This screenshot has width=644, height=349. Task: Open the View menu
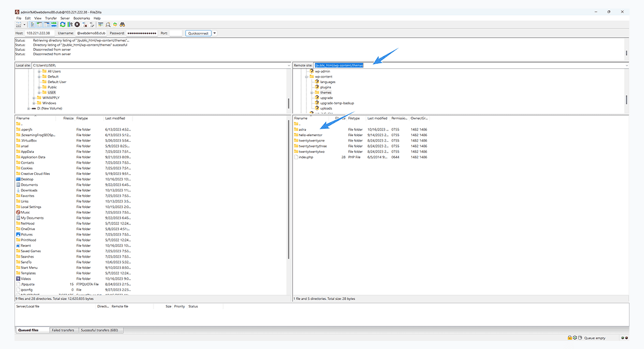[x=38, y=18]
